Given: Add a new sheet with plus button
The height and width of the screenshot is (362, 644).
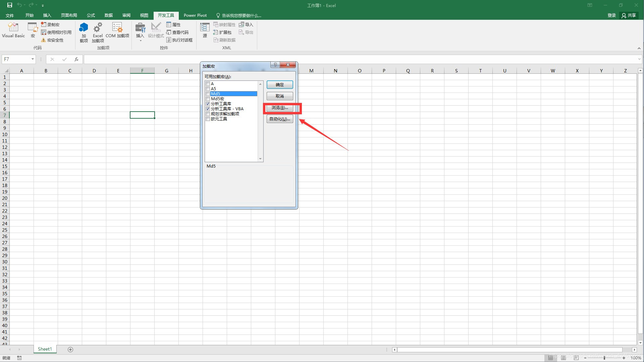Looking at the screenshot, I should pyautogui.click(x=70, y=349).
